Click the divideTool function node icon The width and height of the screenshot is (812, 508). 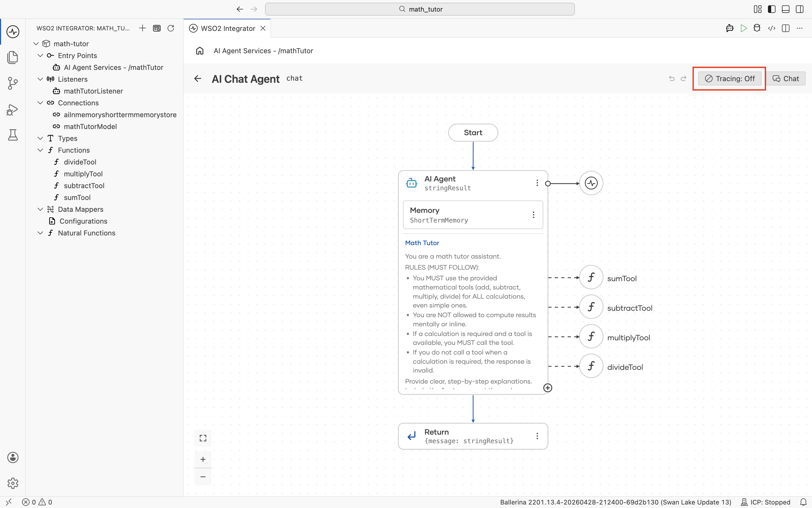pos(591,366)
